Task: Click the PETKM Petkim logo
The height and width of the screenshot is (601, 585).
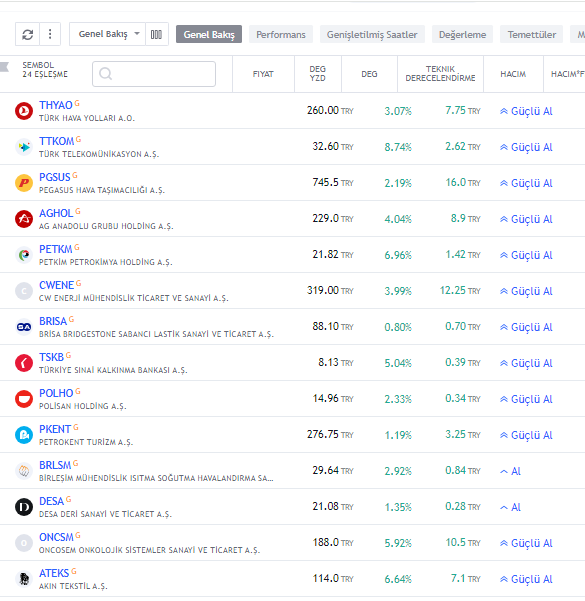Action: (24, 255)
